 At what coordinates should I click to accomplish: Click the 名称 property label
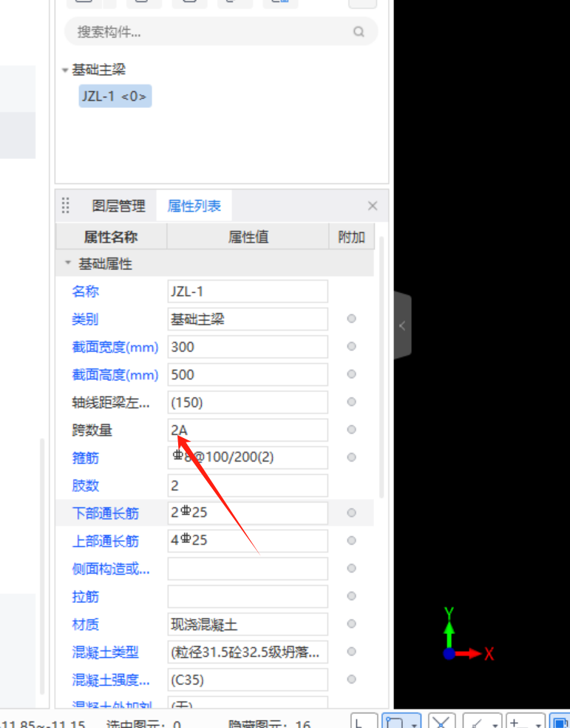85,291
